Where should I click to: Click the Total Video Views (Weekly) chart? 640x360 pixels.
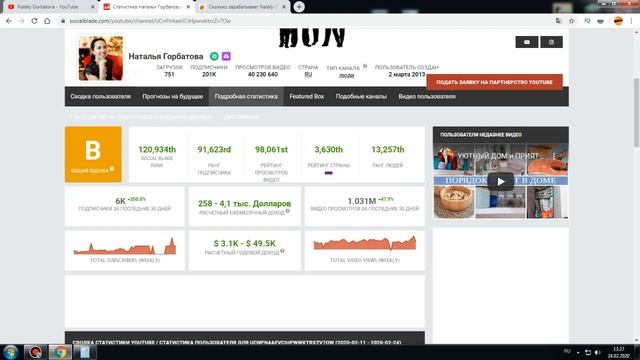point(365,243)
